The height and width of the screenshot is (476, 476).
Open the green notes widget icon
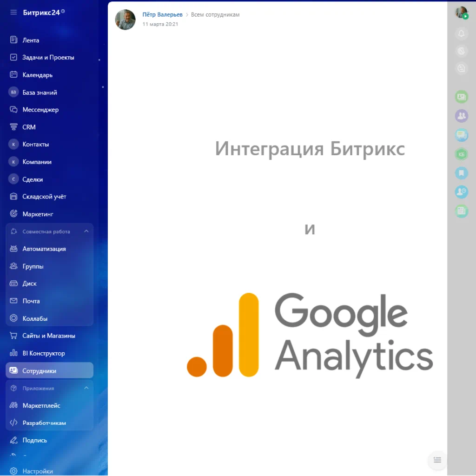(461, 211)
